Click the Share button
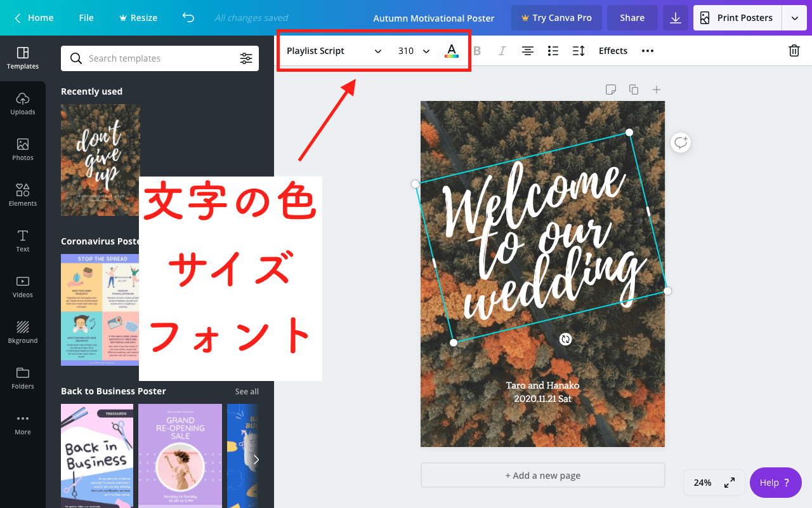 [632, 18]
